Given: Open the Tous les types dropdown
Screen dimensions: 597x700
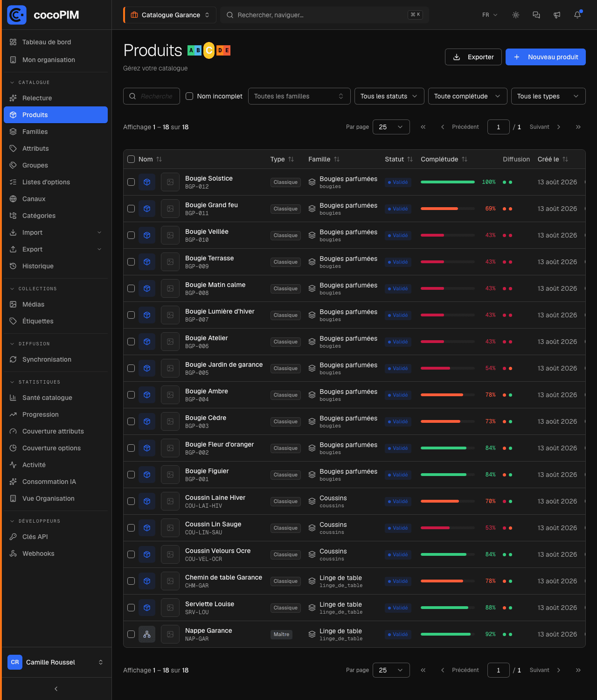Looking at the screenshot, I should [548, 96].
